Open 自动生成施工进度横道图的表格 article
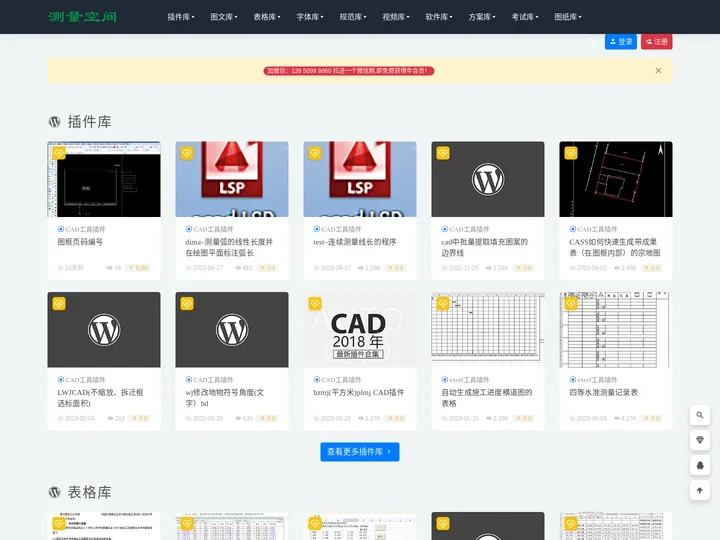 point(487,398)
